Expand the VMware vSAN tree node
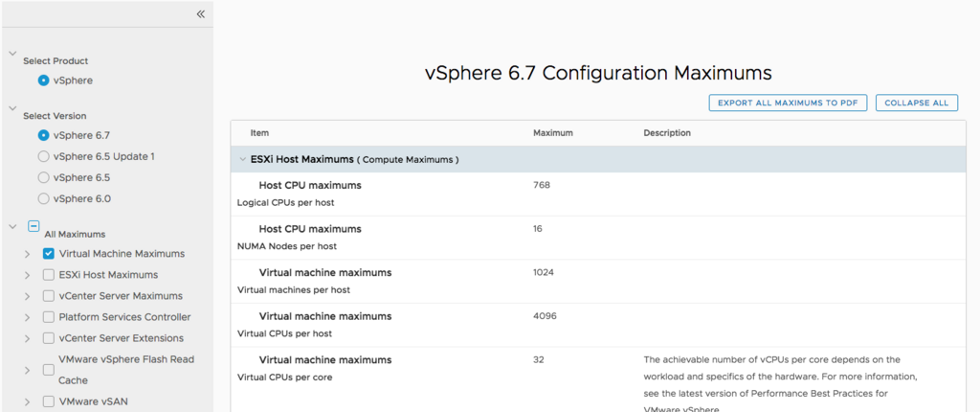The image size is (980, 412). (x=27, y=402)
